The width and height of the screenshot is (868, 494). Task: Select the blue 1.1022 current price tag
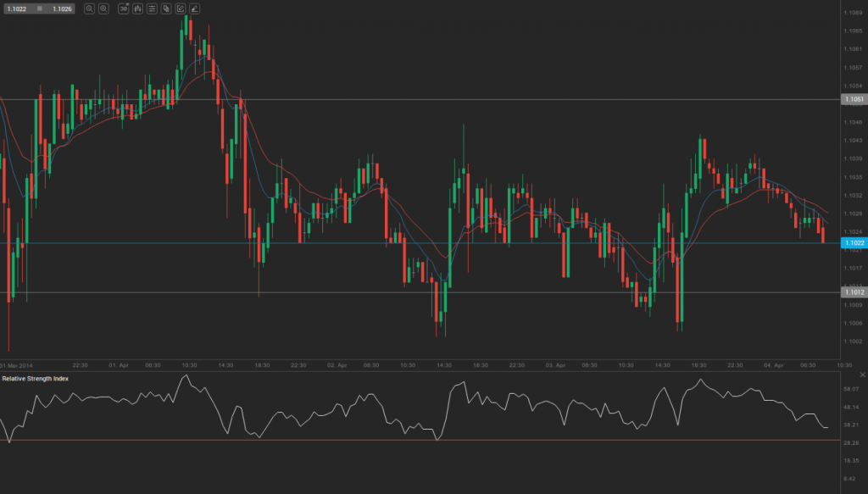[853, 242]
